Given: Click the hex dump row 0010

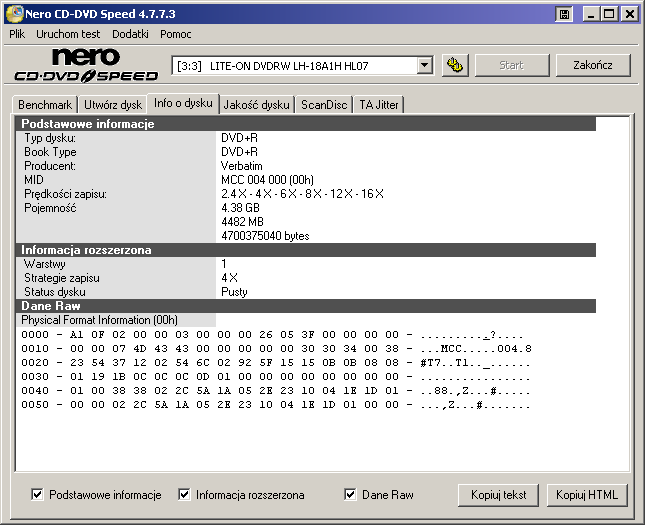Looking at the screenshot, I should (276, 349).
